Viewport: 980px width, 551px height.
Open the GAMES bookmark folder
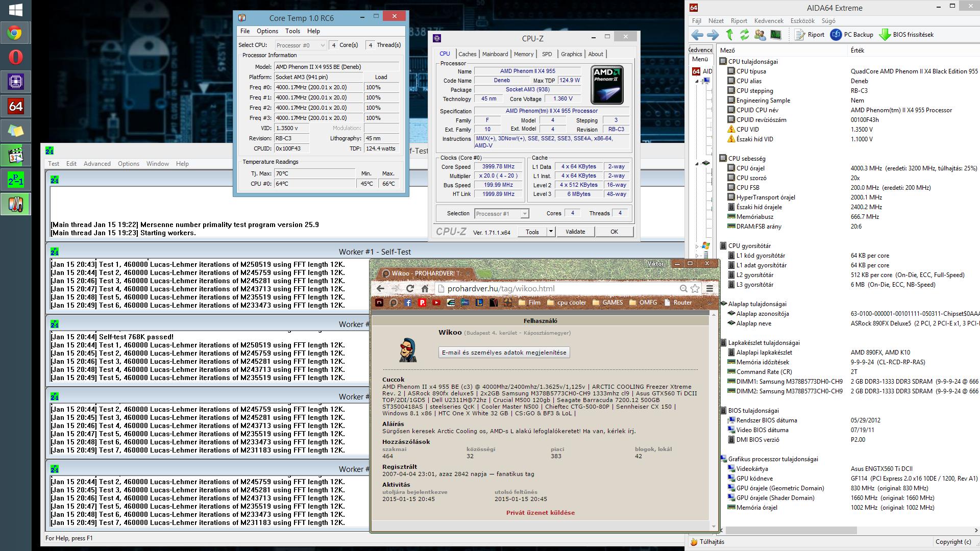click(607, 303)
